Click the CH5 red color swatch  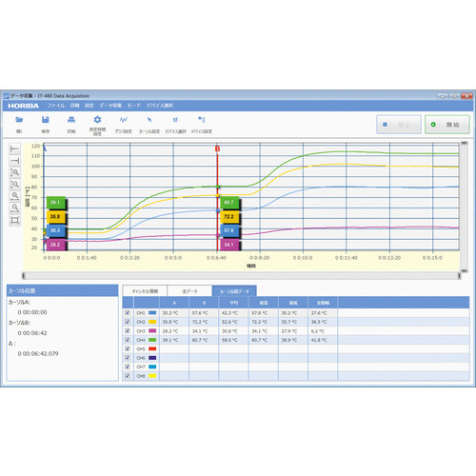tap(152, 348)
